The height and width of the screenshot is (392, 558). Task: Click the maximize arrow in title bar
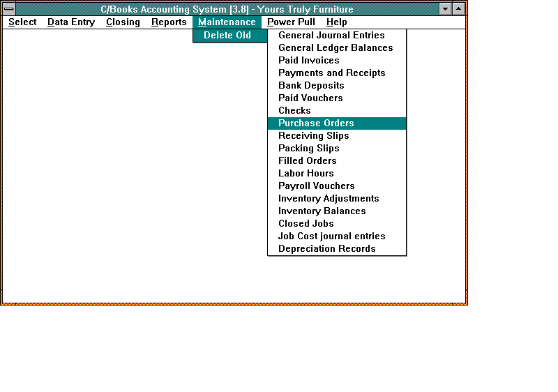pyautogui.click(x=458, y=9)
